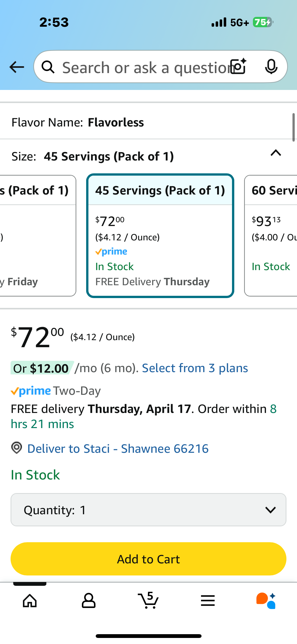Image resolution: width=297 pixels, height=644 pixels.
Task: Click Select from 3 plans link
Action: click(195, 368)
